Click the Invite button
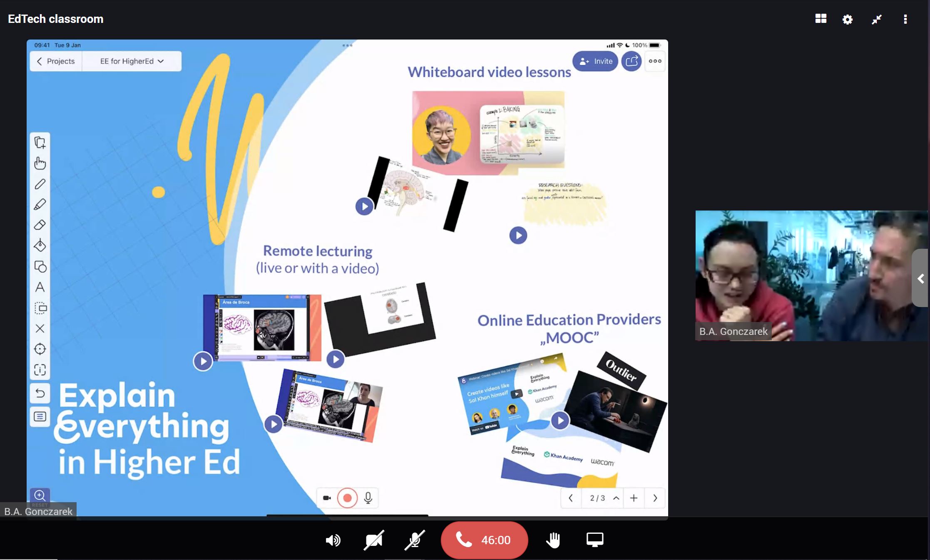The height and width of the screenshot is (560, 930). pos(595,61)
